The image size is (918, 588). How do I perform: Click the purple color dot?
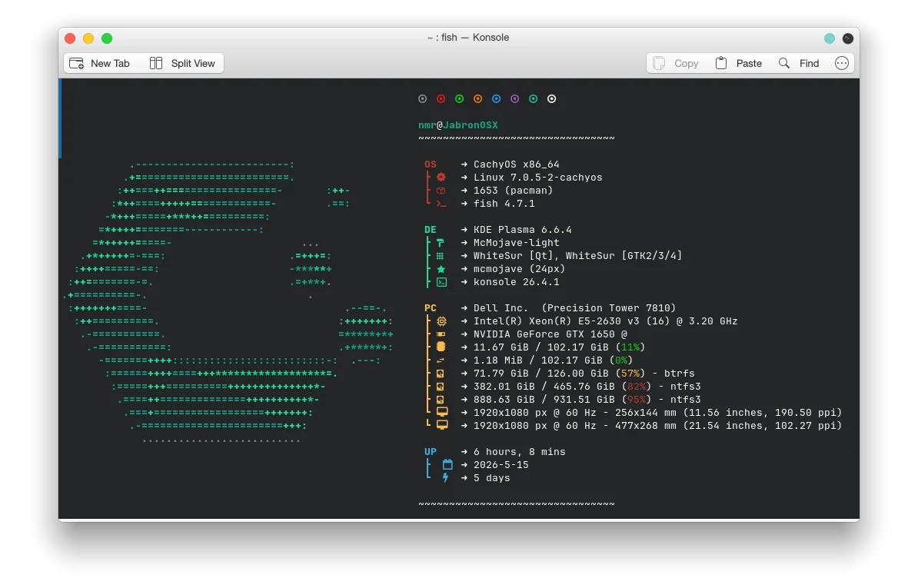[514, 99]
